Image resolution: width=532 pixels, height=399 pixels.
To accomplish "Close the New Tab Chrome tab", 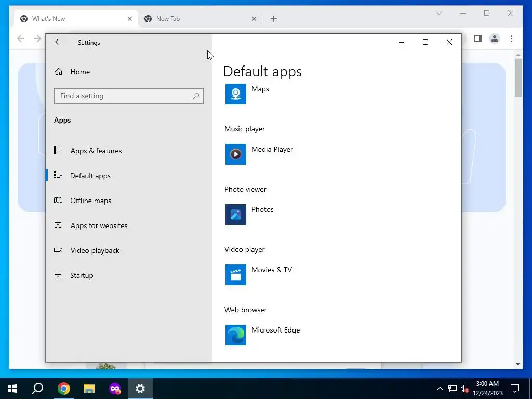I will [x=254, y=19].
